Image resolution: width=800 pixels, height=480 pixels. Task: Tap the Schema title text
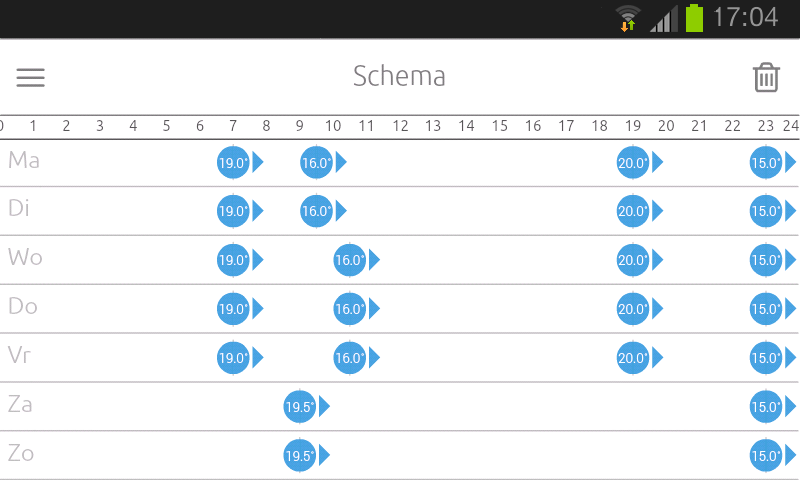click(x=399, y=77)
